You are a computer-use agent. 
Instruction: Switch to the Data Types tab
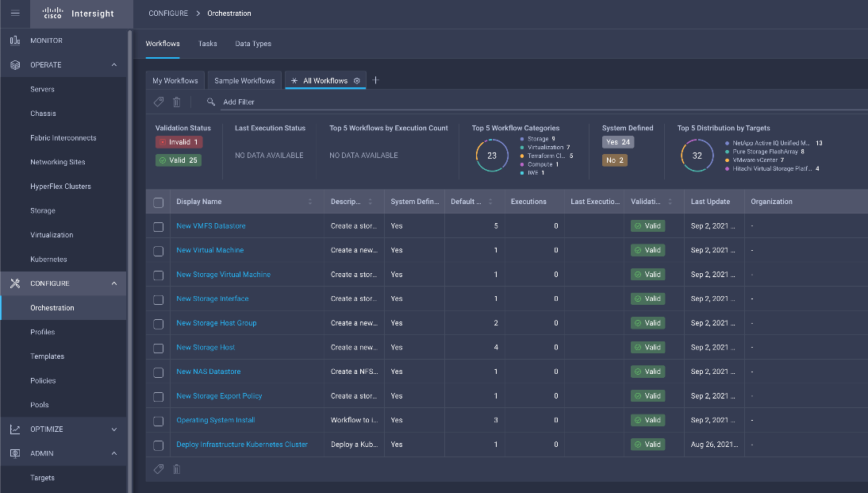coord(253,44)
